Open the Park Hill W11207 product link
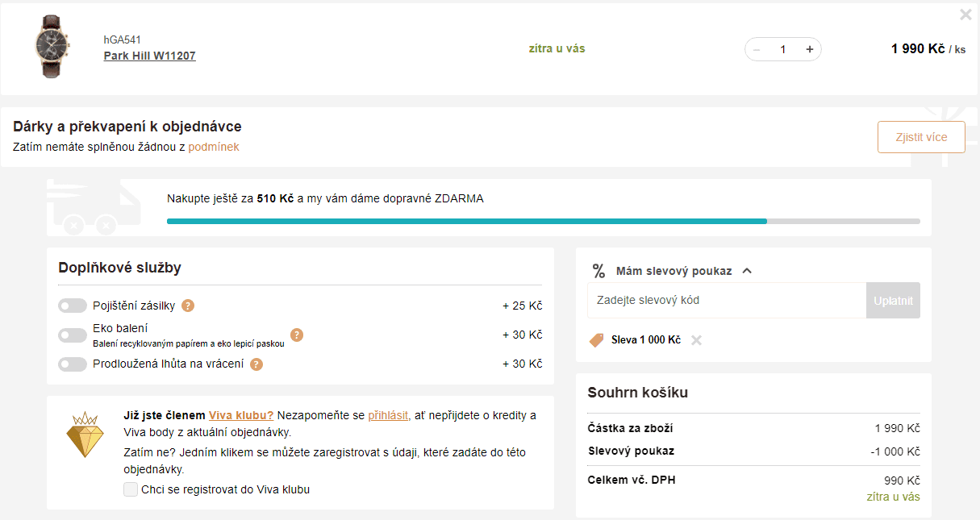980x520 pixels. pyautogui.click(x=149, y=56)
